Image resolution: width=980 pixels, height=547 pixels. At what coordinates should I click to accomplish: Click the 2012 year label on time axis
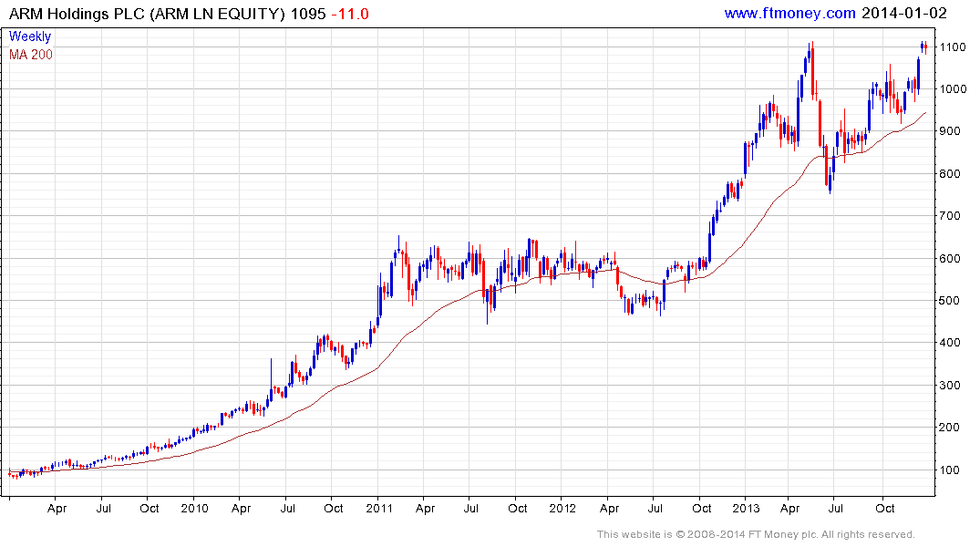click(562, 508)
